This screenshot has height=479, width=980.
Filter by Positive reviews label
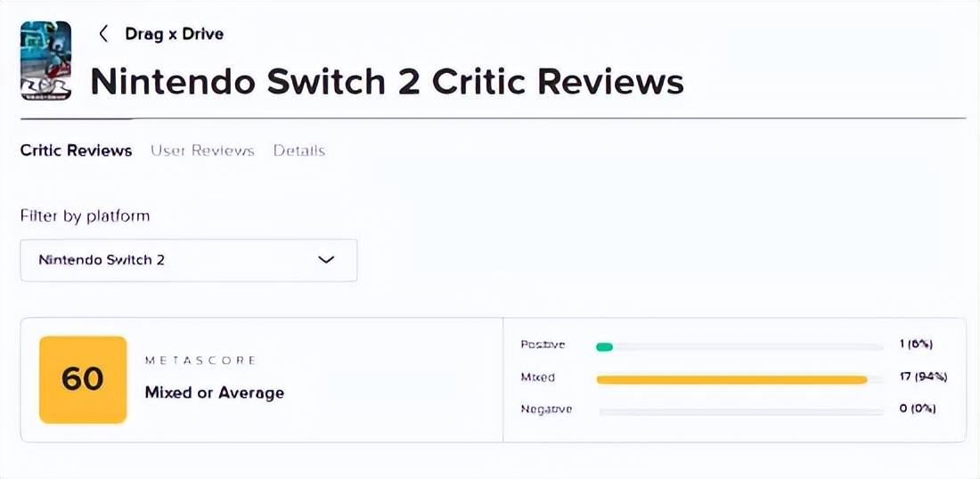pos(543,345)
